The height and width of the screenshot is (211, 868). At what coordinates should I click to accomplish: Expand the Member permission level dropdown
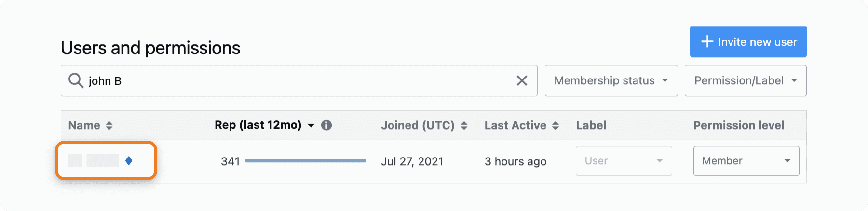click(x=746, y=161)
